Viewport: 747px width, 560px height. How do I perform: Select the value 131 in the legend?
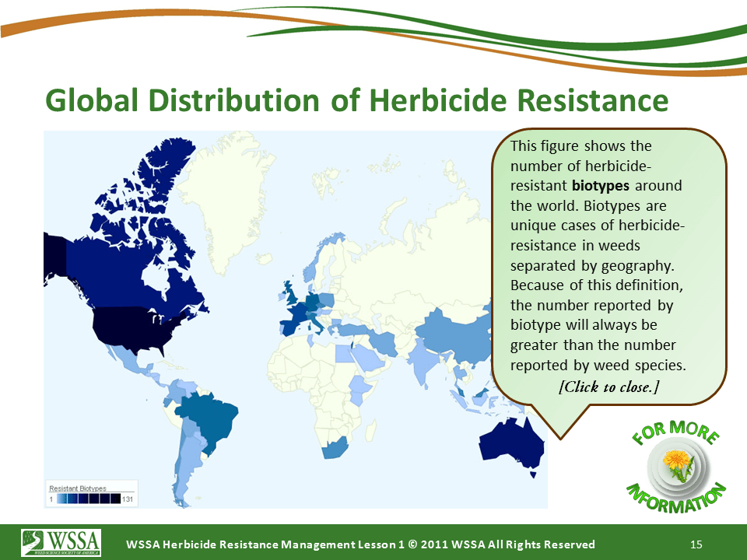click(127, 499)
